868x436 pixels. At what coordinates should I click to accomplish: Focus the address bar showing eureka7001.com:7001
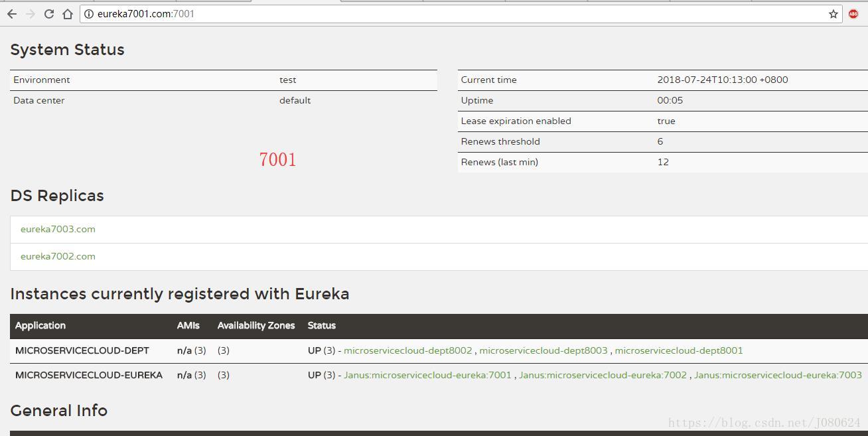(461, 14)
